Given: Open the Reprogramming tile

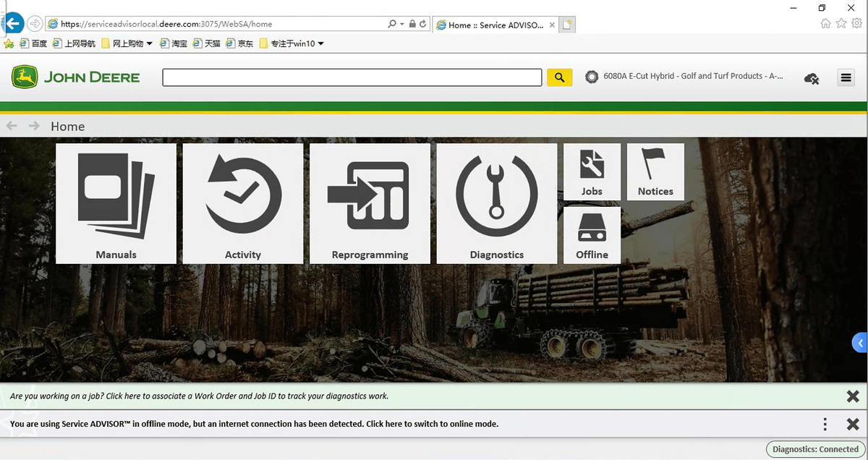Looking at the screenshot, I should click(x=370, y=203).
